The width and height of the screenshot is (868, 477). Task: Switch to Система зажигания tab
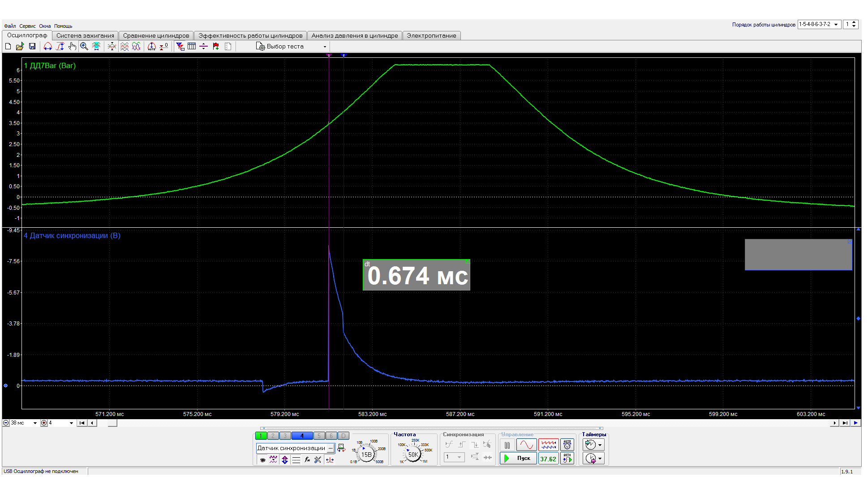pos(85,35)
